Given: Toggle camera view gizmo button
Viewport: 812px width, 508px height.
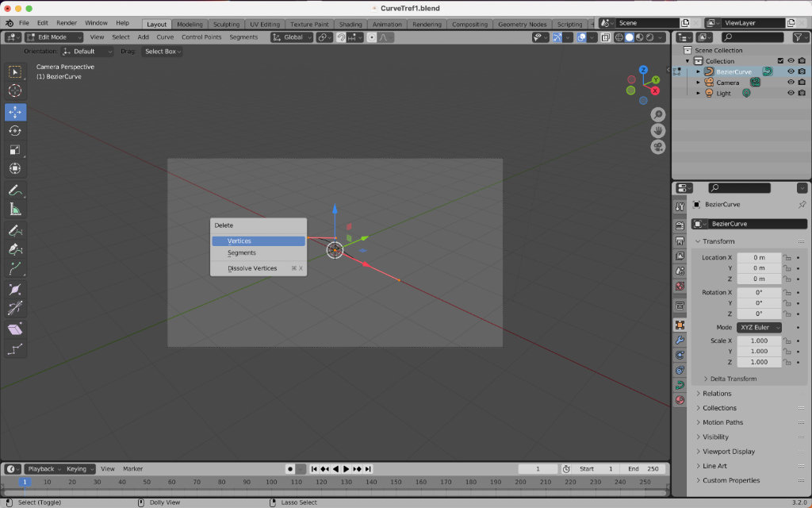Looking at the screenshot, I should pos(658,147).
